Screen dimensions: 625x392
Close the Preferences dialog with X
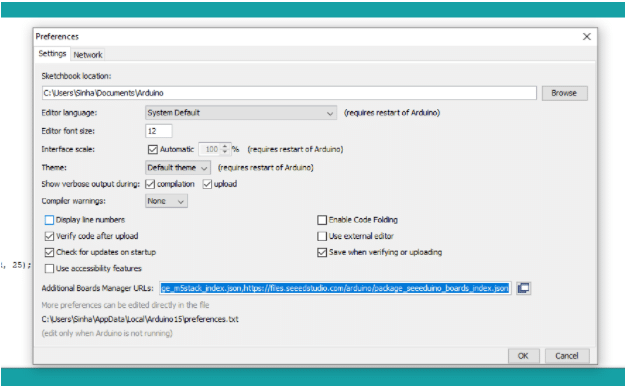[x=586, y=37]
